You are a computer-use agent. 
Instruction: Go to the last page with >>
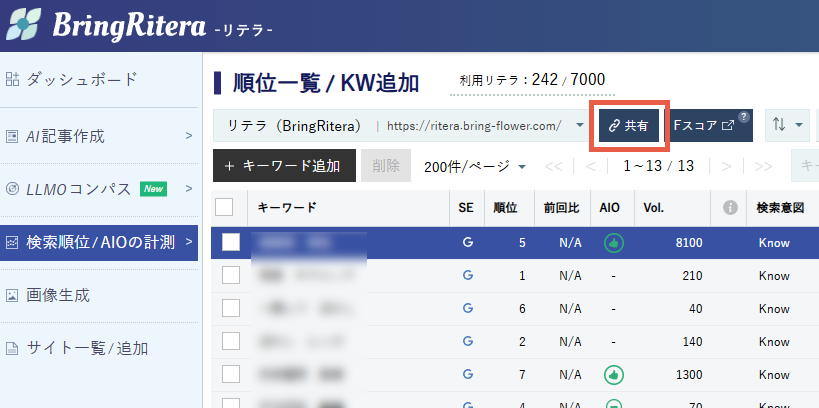(x=763, y=167)
